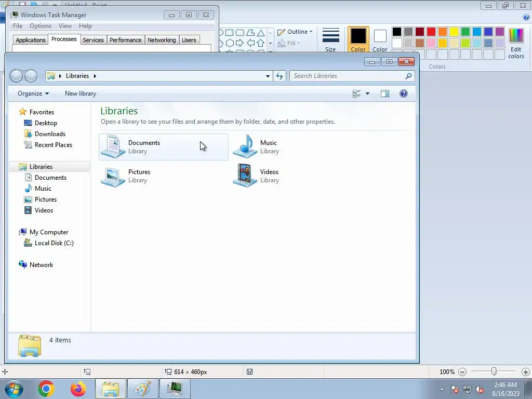The height and width of the screenshot is (399, 532).
Task: Click the search magnifier icon in Search Libraries
Action: 408,76
